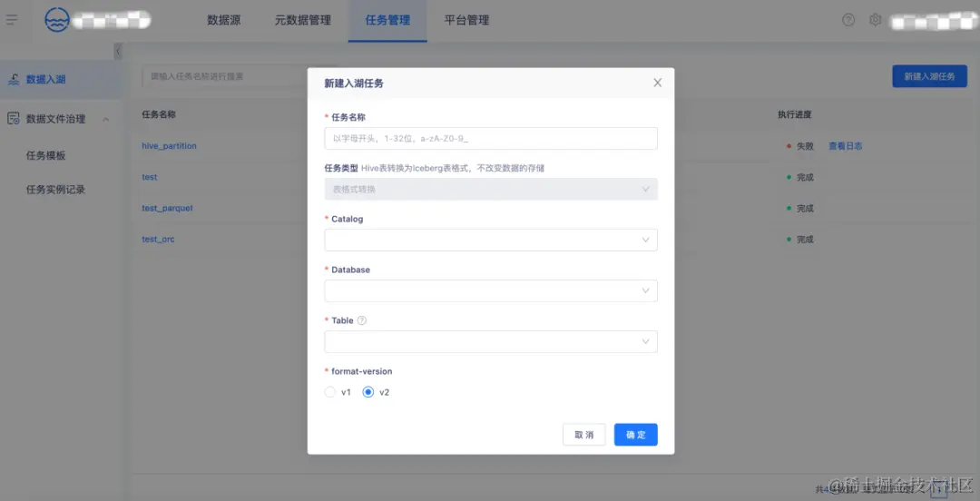Close the 新建入湖任务 dialog with X
980x501 pixels.
click(x=658, y=83)
